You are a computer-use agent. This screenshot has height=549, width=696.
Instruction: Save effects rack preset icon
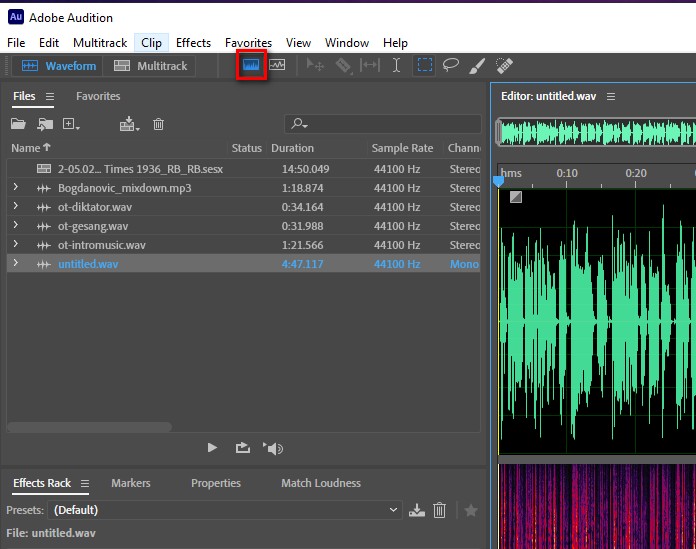pos(417,510)
